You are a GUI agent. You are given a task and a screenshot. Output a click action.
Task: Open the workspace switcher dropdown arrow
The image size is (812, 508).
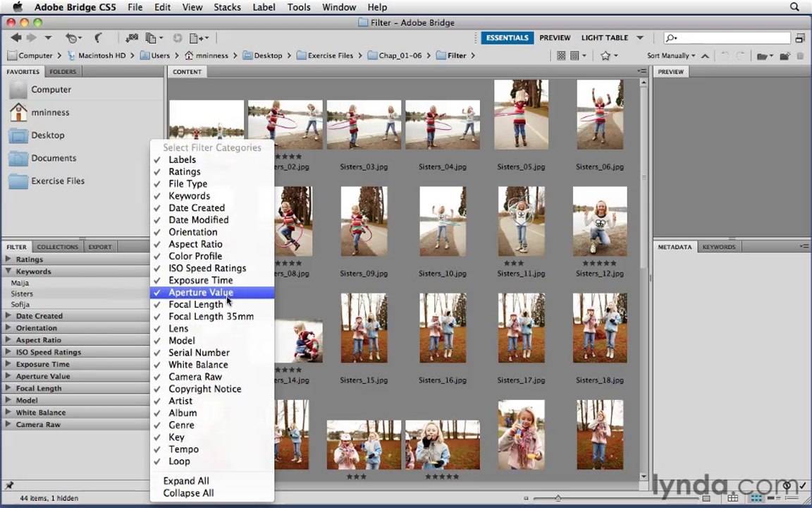(x=640, y=38)
